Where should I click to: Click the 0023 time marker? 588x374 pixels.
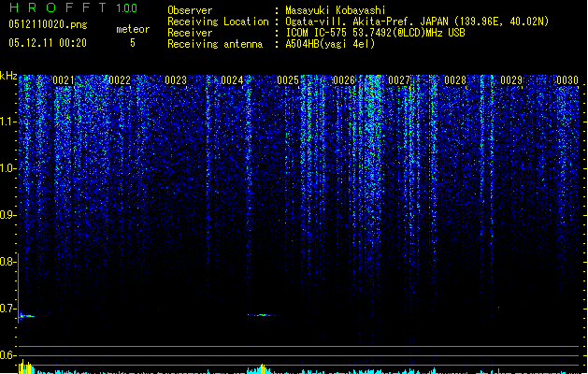tap(176, 80)
